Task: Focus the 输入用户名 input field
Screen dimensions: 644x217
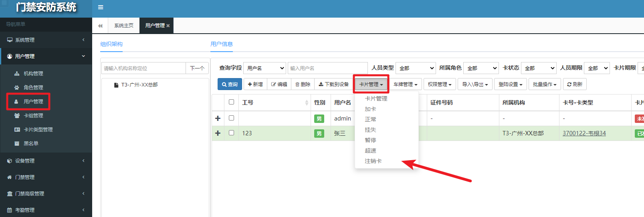Action: click(327, 68)
